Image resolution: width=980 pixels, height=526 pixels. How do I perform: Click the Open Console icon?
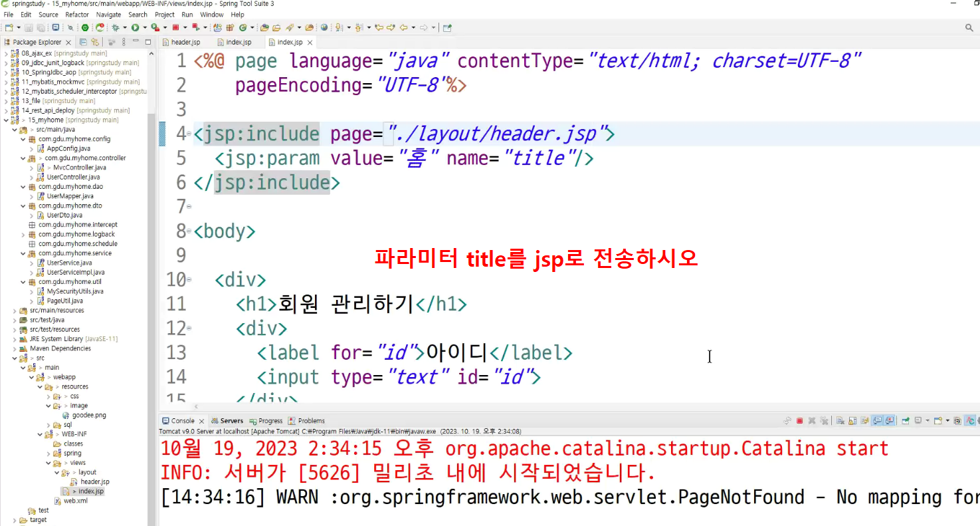pyautogui.click(x=937, y=421)
